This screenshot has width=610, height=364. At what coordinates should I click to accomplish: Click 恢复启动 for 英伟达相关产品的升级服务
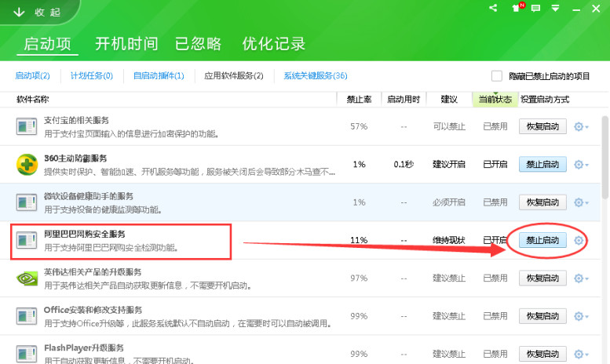pyautogui.click(x=542, y=278)
